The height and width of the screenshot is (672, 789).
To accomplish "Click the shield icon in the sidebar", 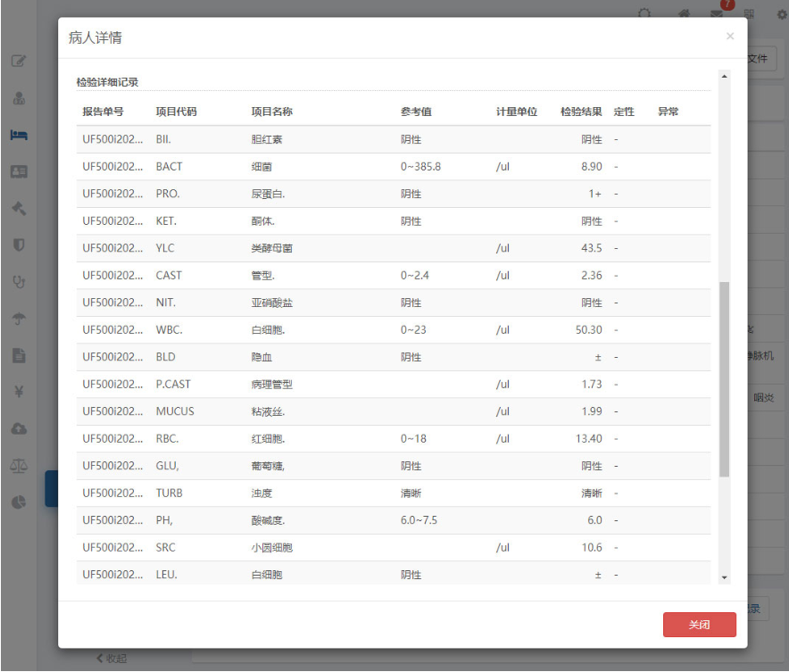I will [19, 245].
